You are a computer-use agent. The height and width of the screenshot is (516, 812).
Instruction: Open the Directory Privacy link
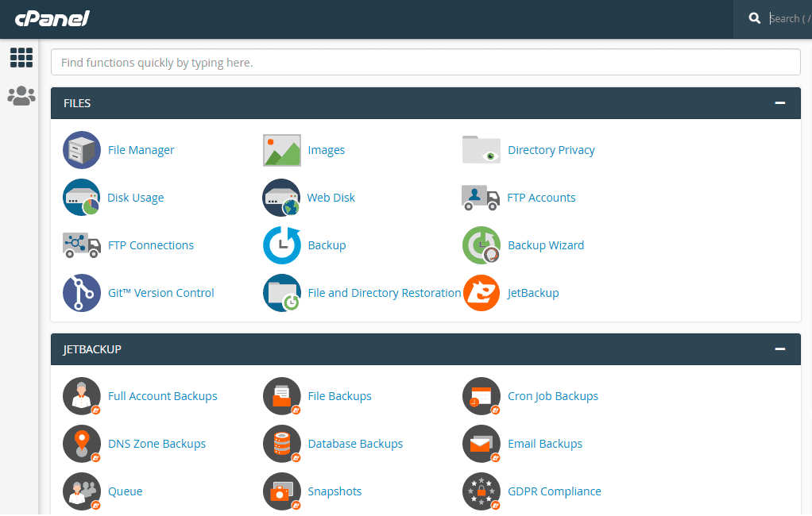click(x=551, y=150)
